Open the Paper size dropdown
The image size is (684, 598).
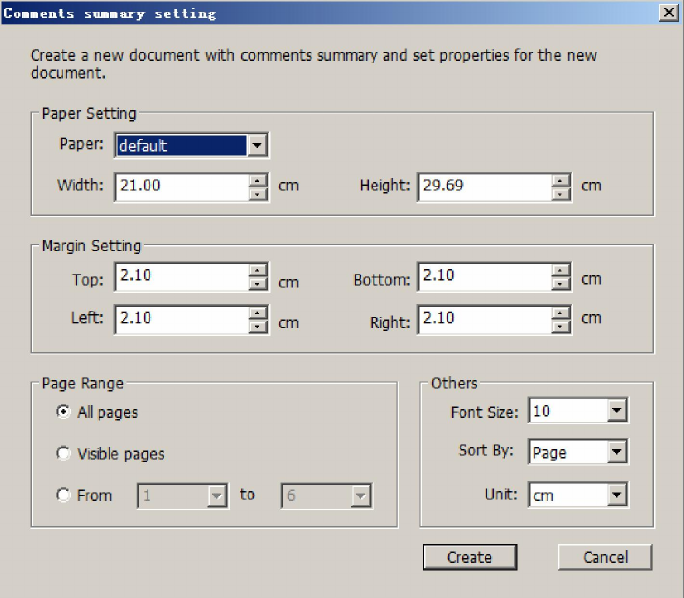257,146
